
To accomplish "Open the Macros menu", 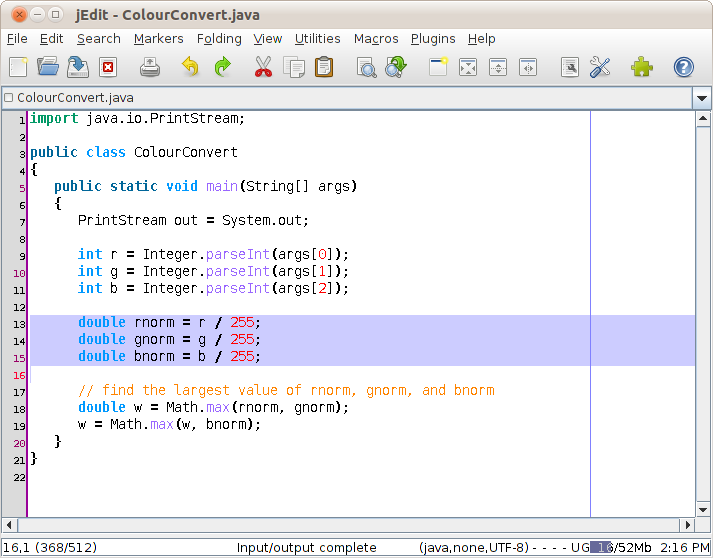I will 376,39.
